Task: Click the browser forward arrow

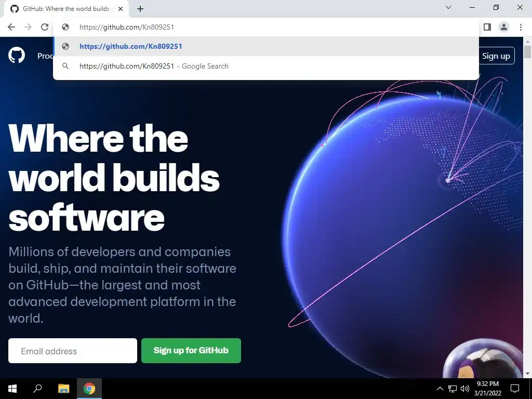Action: 28,27
